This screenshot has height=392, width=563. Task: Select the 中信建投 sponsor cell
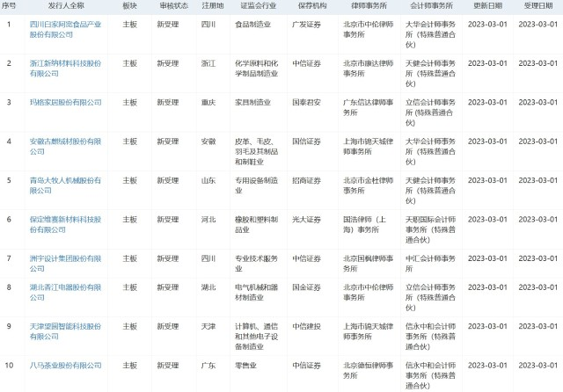pos(306,326)
